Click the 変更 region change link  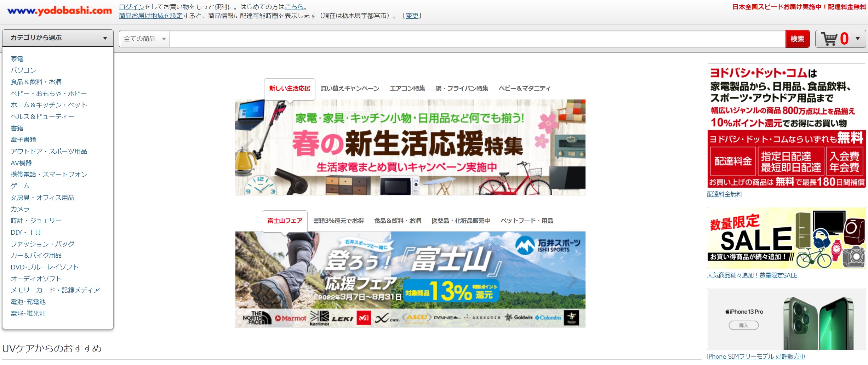point(412,16)
